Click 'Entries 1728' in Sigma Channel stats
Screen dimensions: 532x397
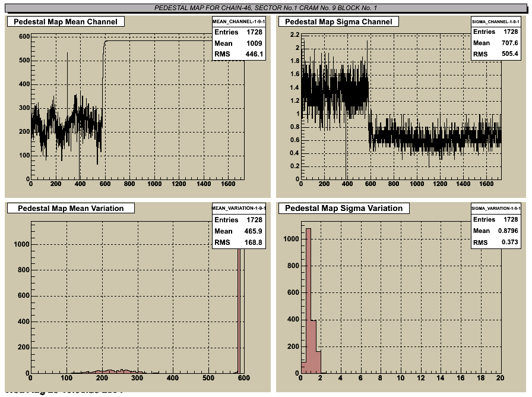tap(496, 31)
